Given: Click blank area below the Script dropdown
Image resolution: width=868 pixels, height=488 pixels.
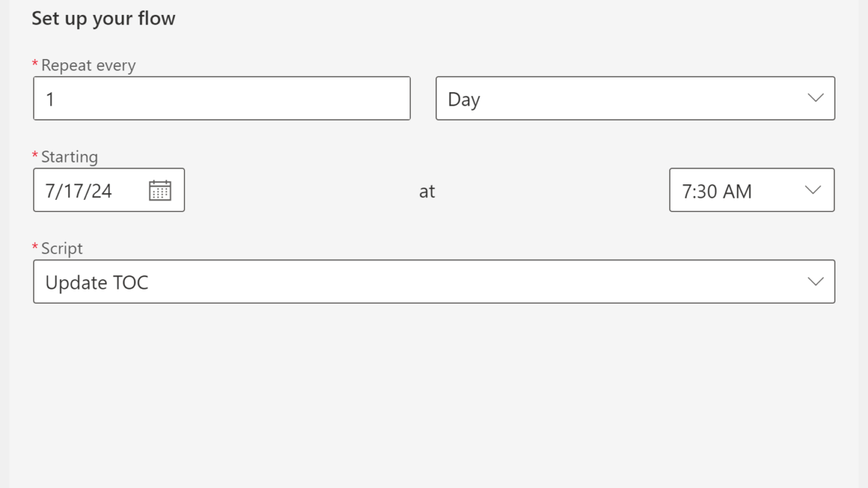Looking at the screenshot, I should pyautogui.click(x=434, y=393).
